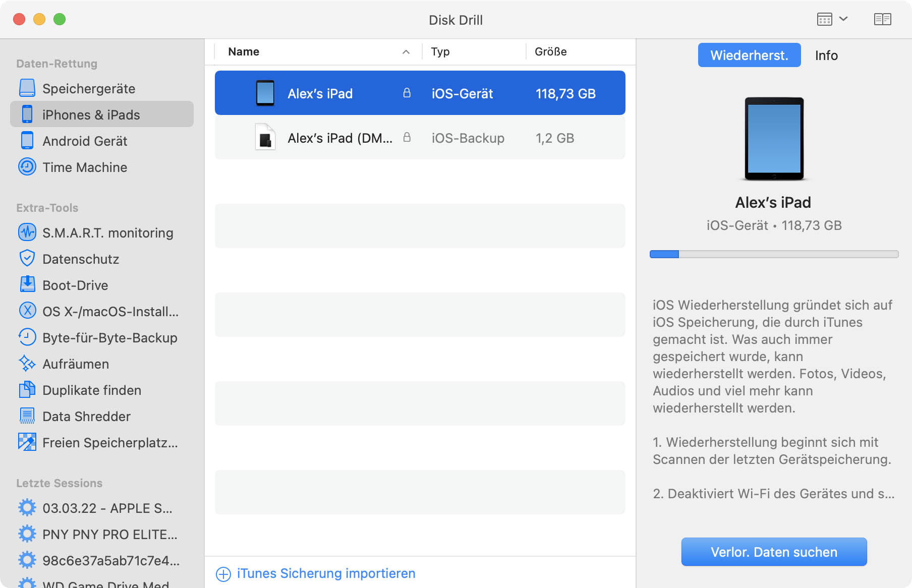Click the iOS-Backup type cell
912x588 pixels.
click(x=468, y=138)
